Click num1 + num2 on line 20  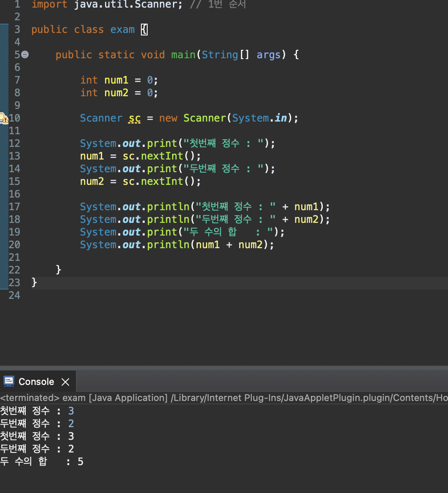tap(229, 245)
